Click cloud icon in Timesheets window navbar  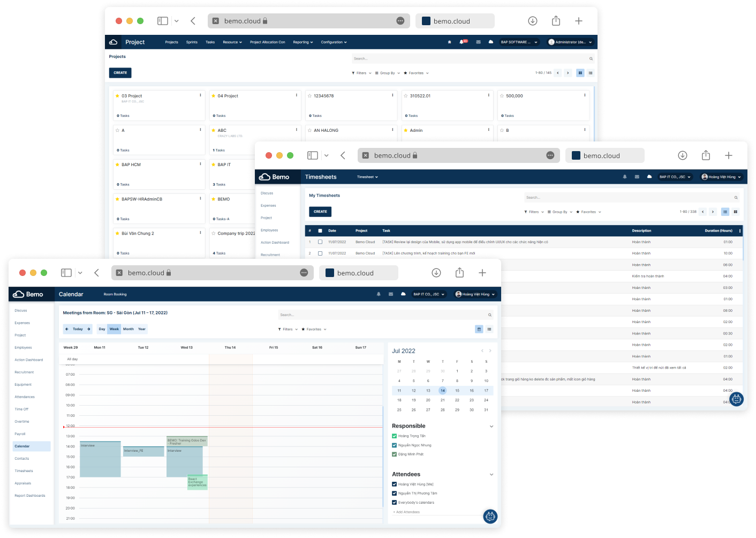coord(649,177)
